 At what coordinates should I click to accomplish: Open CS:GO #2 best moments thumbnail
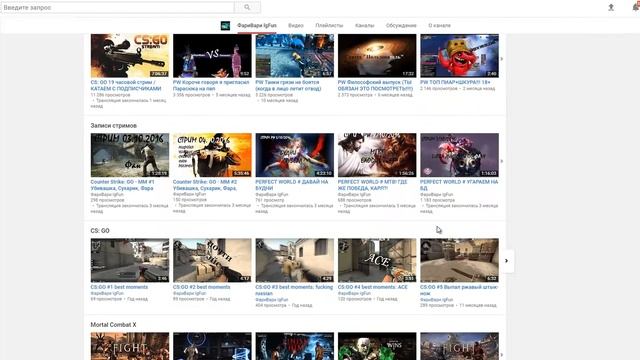pos(212,260)
